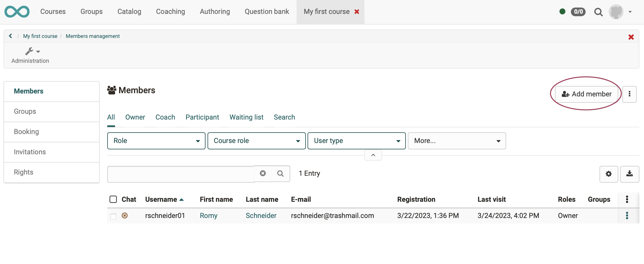
Task: Select the rschneider01 row checkbox
Action: point(113,216)
